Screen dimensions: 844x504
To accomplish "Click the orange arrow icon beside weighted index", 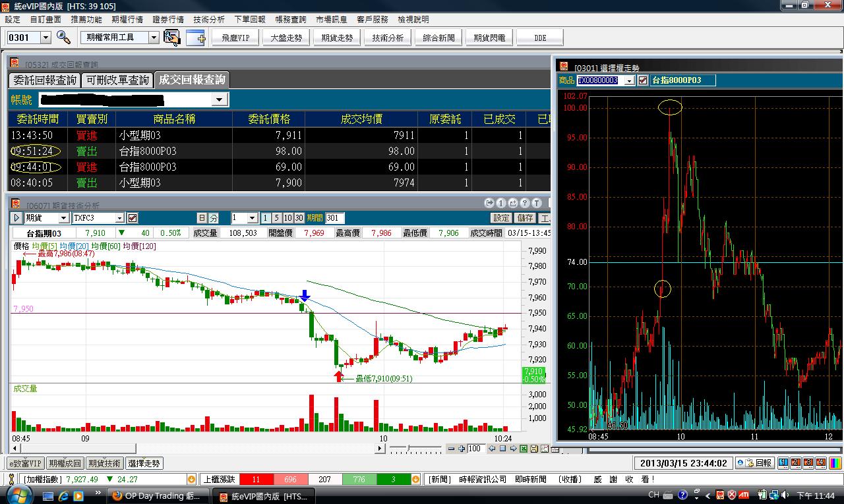I will (192, 480).
